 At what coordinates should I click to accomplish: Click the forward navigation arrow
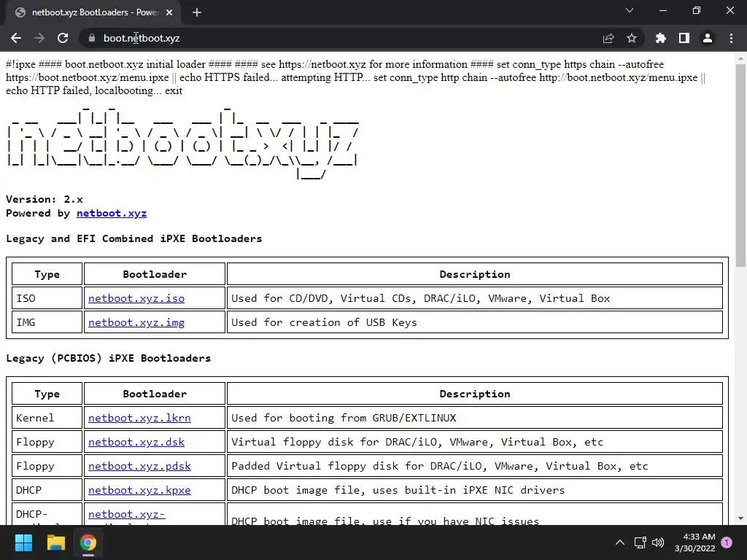coord(39,38)
